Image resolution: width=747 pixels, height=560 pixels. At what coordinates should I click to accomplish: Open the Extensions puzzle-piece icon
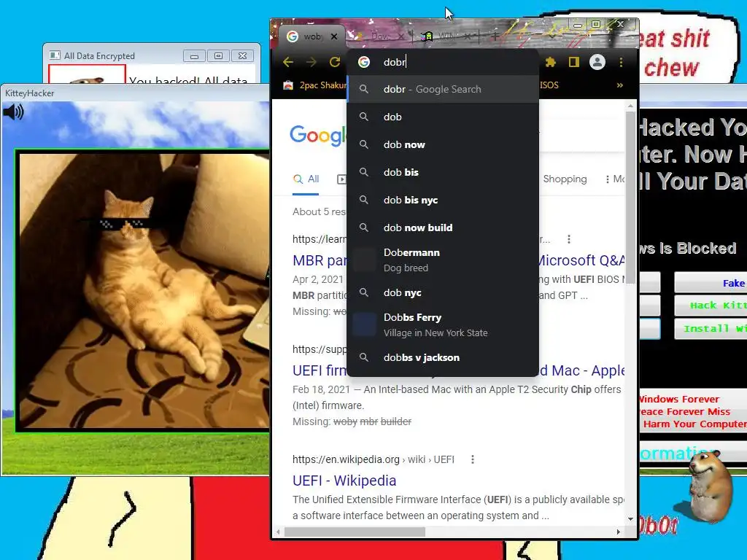(551, 62)
